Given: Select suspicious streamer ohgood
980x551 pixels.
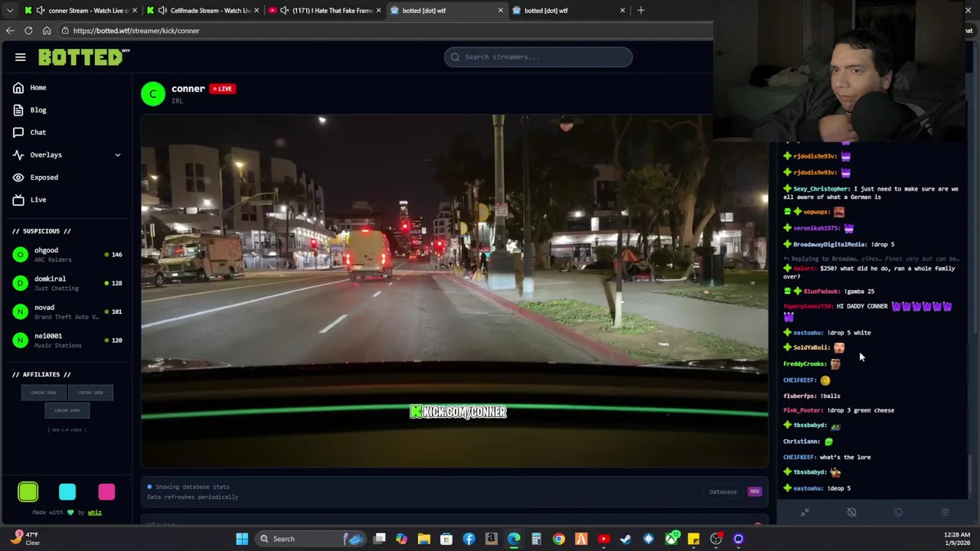Looking at the screenshot, I should [x=67, y=255].
